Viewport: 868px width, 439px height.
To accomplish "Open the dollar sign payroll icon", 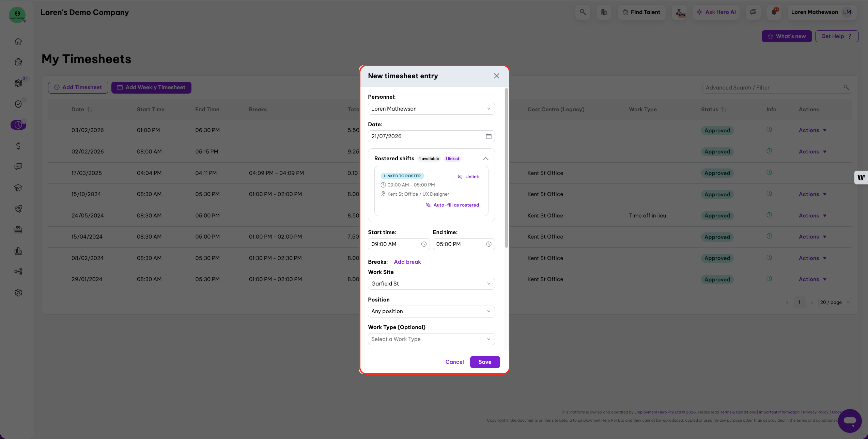I will (18, 146).
